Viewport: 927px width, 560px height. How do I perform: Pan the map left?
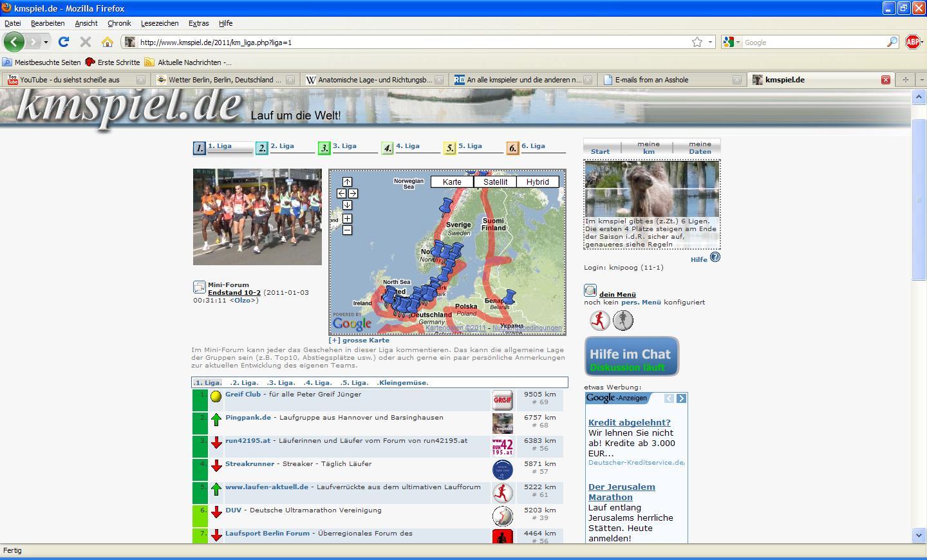coord(341,193)
